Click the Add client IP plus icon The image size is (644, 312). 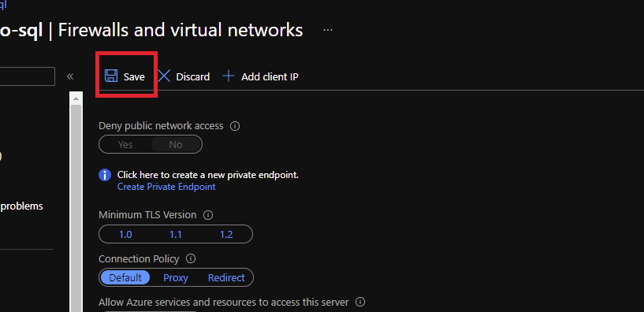click(x=229, y=76)
